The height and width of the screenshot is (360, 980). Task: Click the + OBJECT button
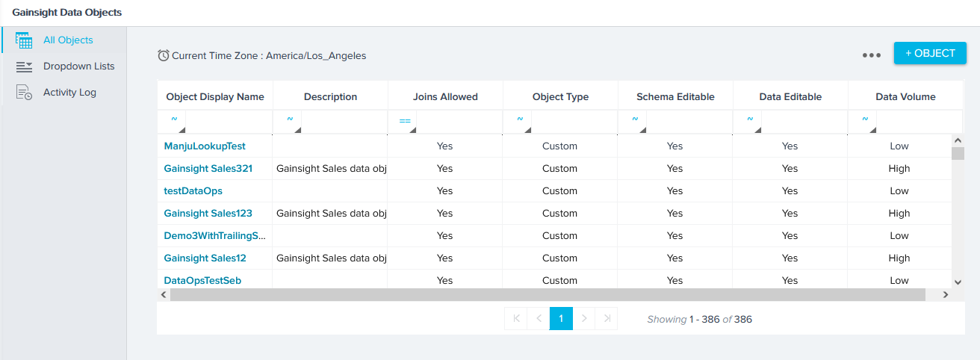[x=930, y=53]
